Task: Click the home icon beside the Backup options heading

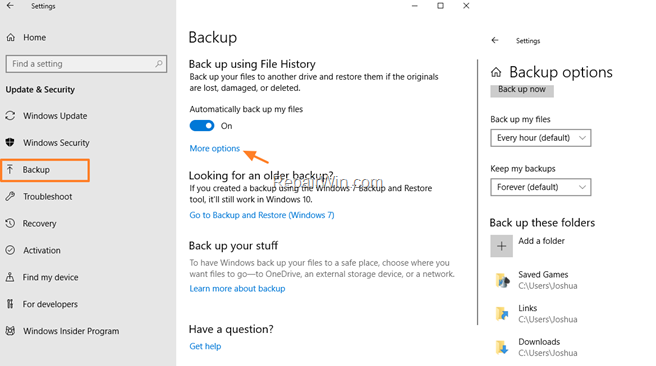Action: click(x=496, y=72)
